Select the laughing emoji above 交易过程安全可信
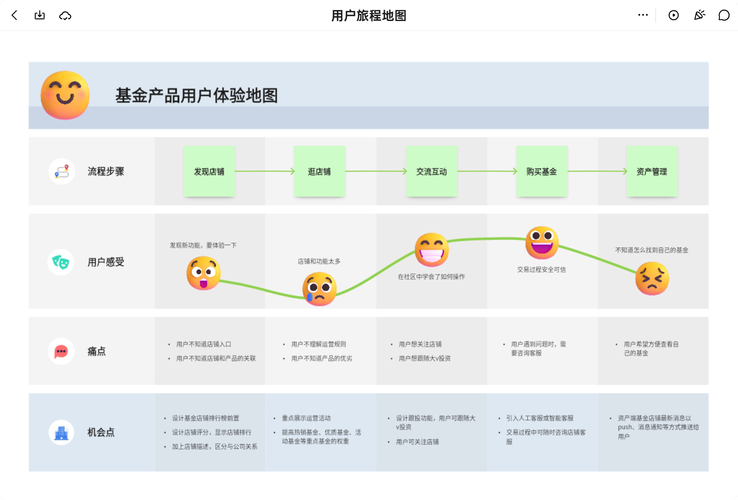Screen dimensions: 738x500 tap(542, 243)
